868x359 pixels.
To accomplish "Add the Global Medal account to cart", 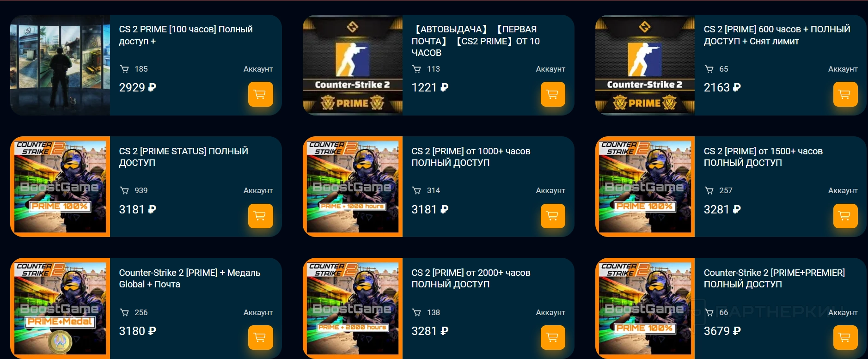I will tap(260, 337).
